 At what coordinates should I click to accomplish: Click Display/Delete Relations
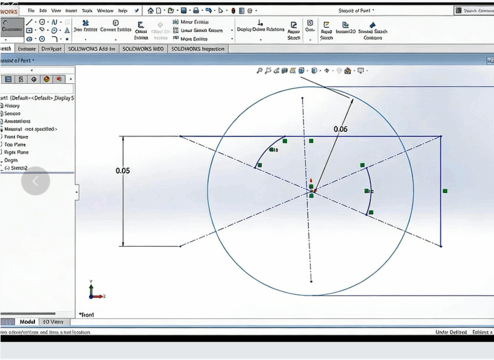tap(260, 26)
